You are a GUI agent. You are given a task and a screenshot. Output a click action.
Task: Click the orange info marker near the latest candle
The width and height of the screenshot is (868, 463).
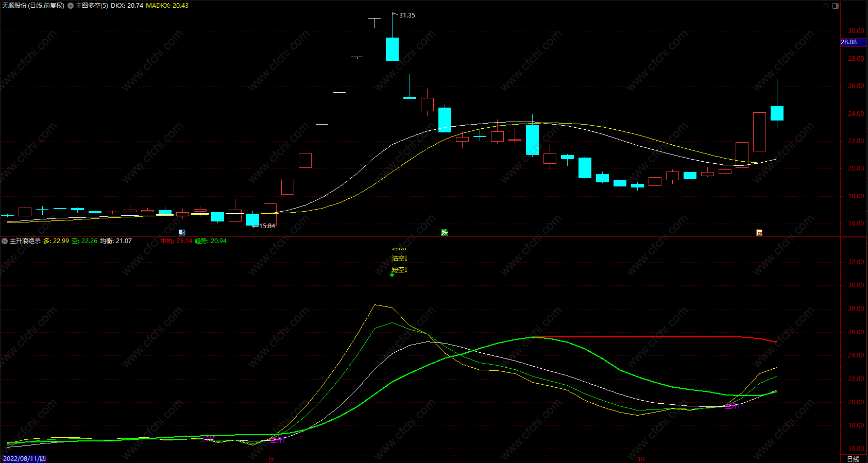(759, 233)
